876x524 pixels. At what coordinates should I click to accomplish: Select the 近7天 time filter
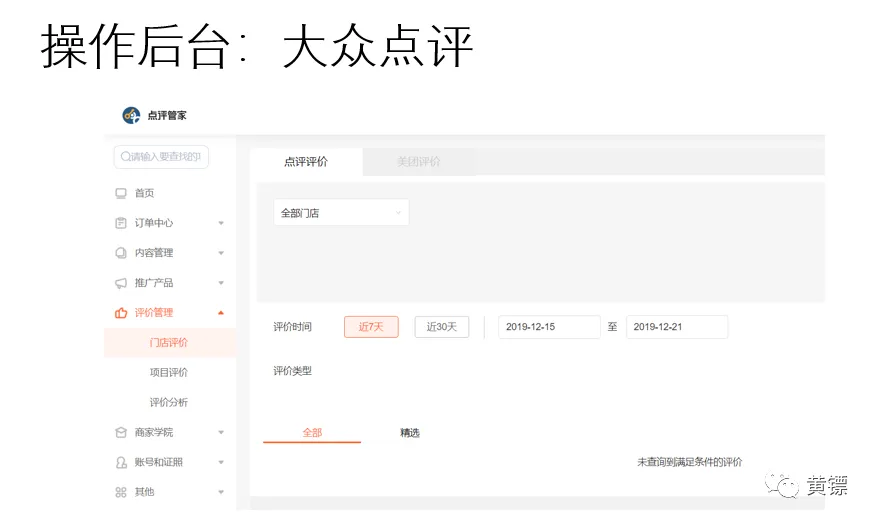(372, 327)
